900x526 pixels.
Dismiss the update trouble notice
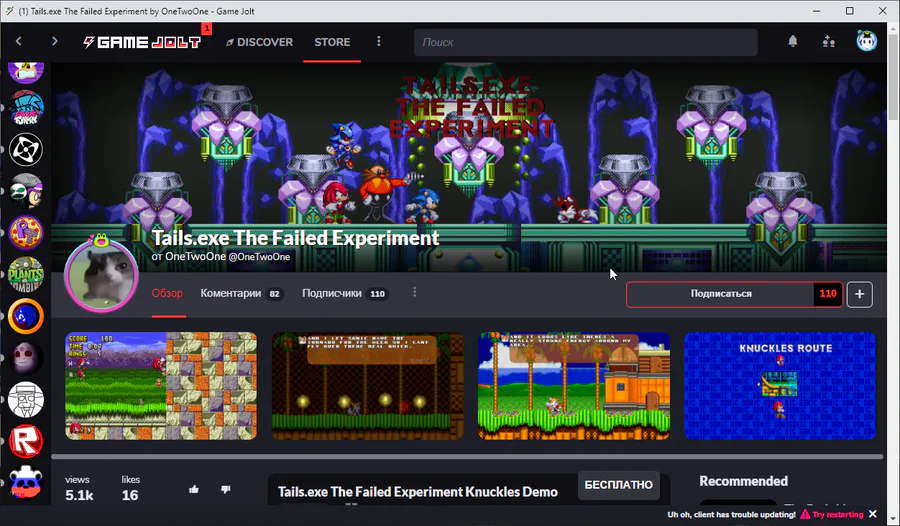pos(873,514)
